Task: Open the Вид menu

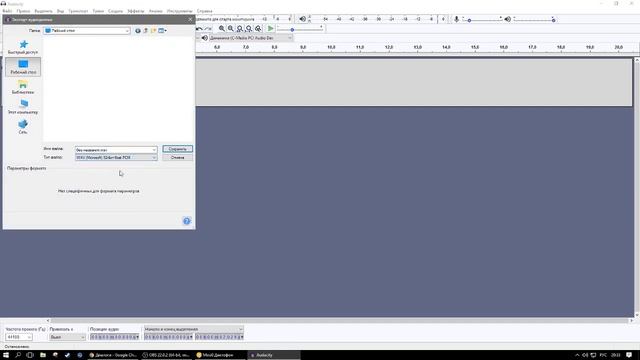Action: [60, 11]
